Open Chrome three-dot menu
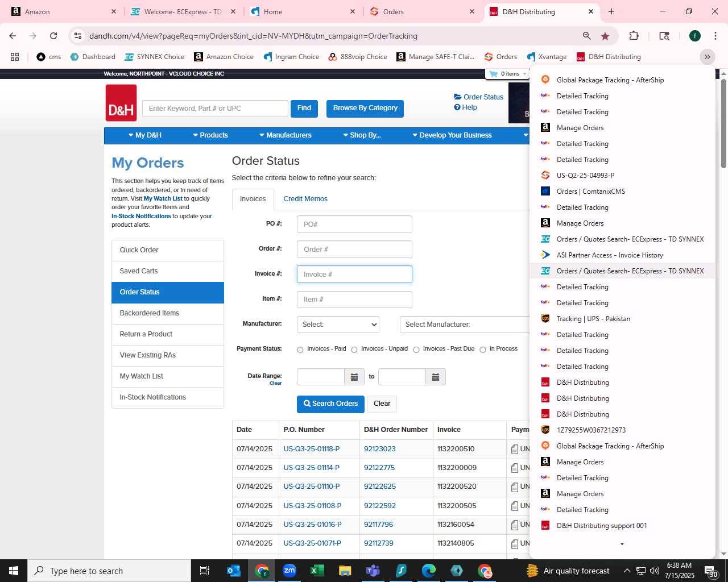This screenshot has width=728, height=582. [715, 36]
